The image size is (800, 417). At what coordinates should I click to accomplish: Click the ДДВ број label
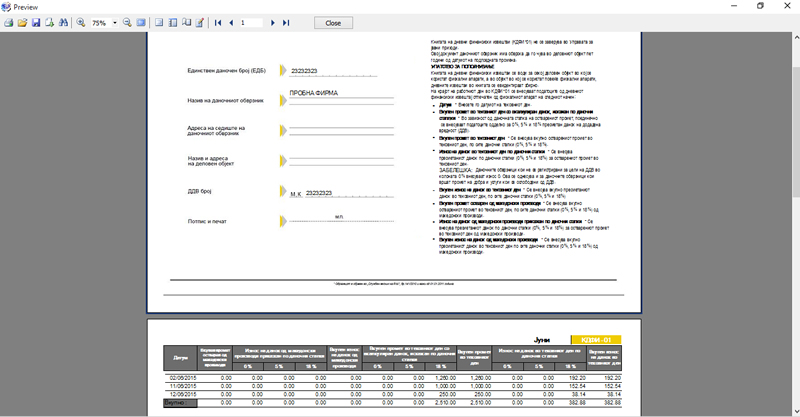199,191
